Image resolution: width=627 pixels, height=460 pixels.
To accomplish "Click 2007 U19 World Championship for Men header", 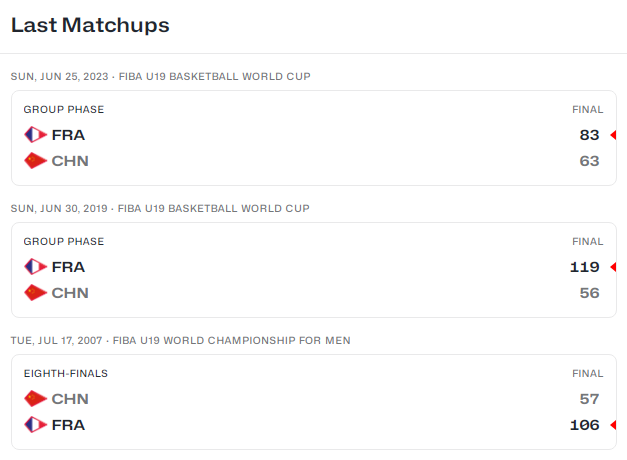I will point(181,340).
